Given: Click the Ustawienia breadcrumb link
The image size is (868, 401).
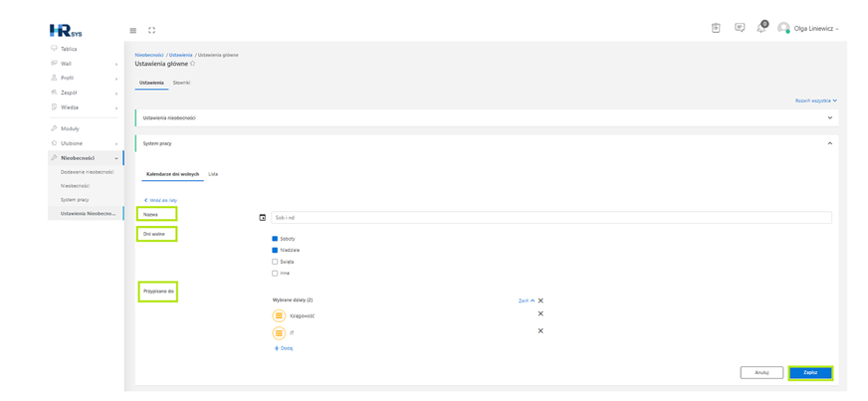Looking at the screenshot, I should point(181,56).
